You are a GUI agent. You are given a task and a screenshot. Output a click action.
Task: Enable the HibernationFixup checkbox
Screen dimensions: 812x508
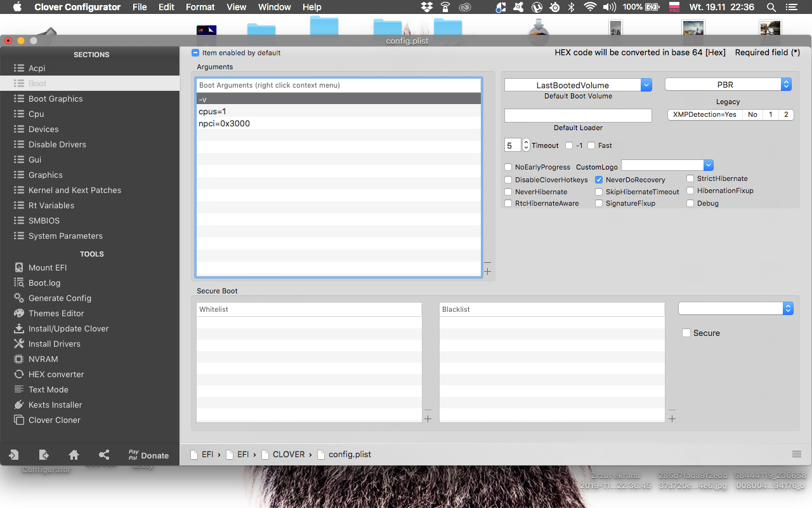[690, 190]
